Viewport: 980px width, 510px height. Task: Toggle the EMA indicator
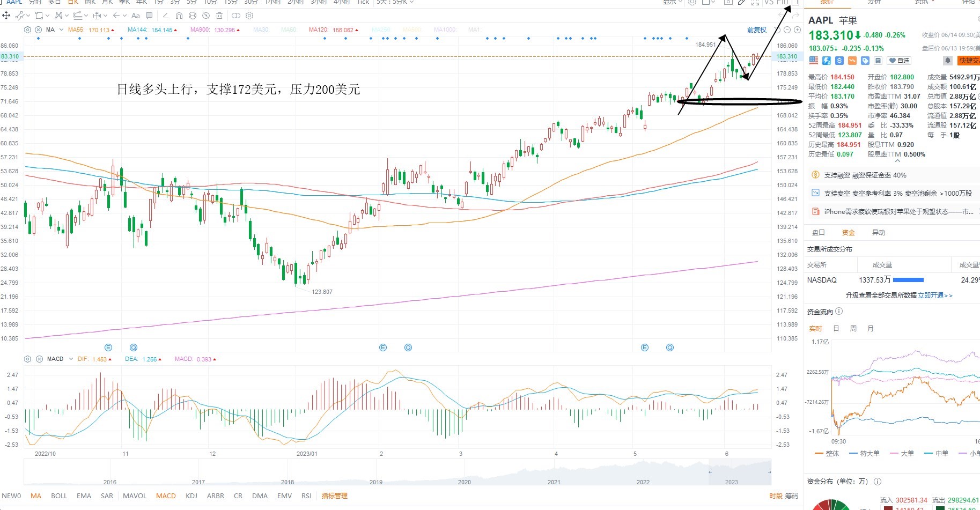click(84, 496)
